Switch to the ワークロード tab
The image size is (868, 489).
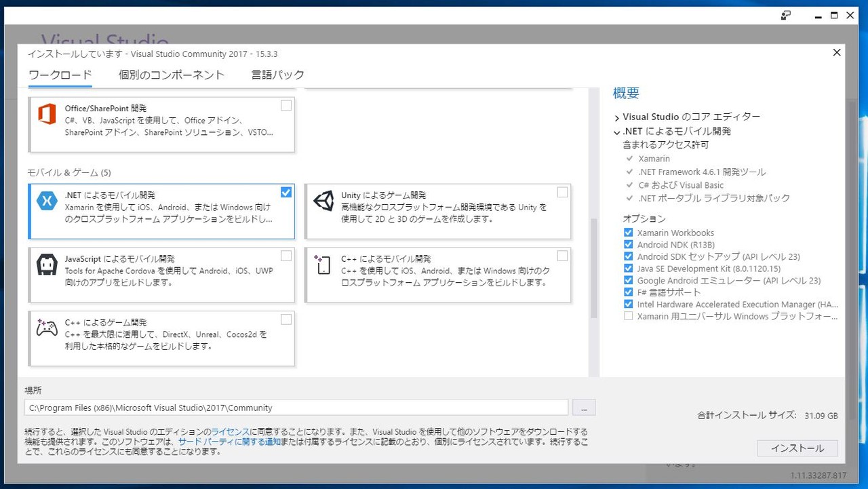click(x=60, y=75)
